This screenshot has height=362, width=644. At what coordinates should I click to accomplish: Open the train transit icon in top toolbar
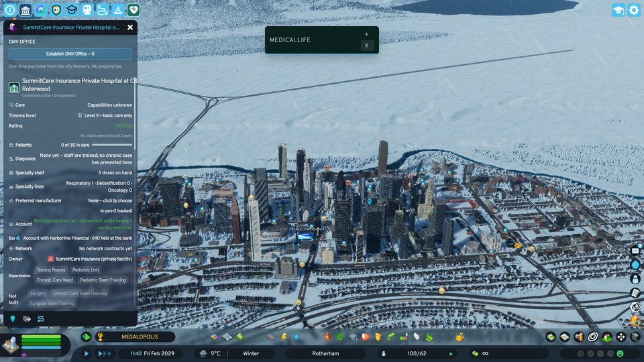[87, 10]
